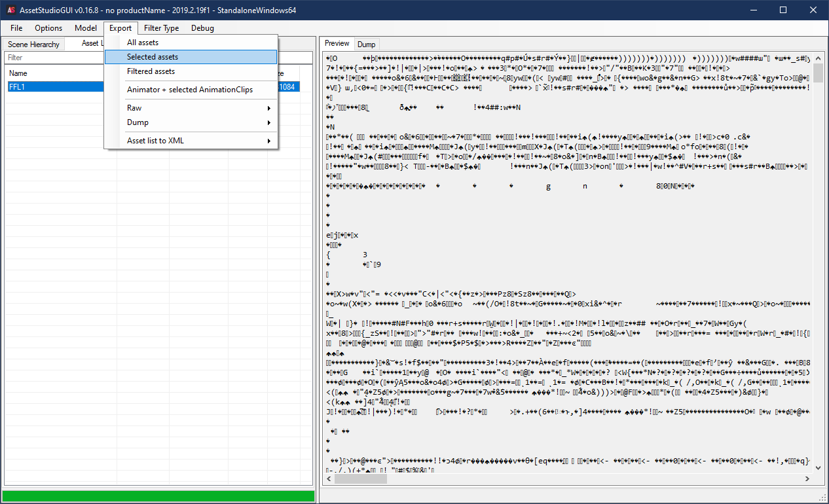Open the File menu
Viewport: 829px width, 504px height.
click(16, 28)
